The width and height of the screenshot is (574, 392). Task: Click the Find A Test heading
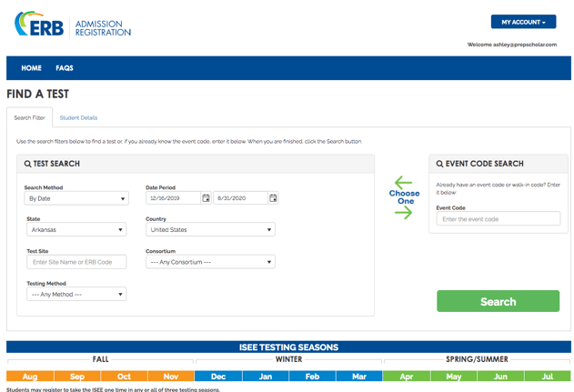(37, 94)
